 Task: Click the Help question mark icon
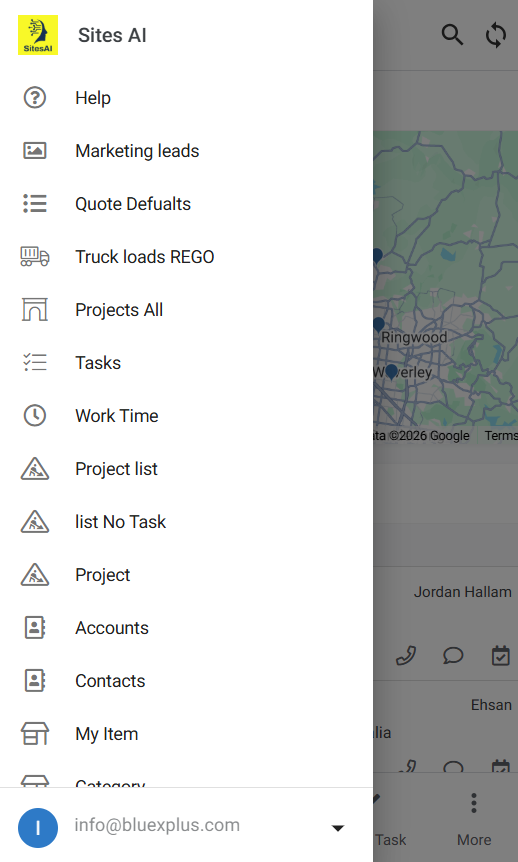(x=35, y=98)
